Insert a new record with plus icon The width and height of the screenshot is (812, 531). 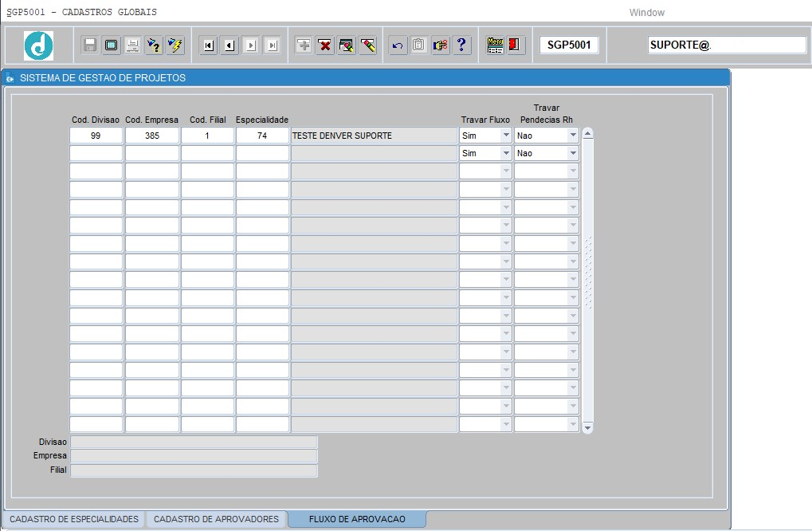[x=304, y=45]
